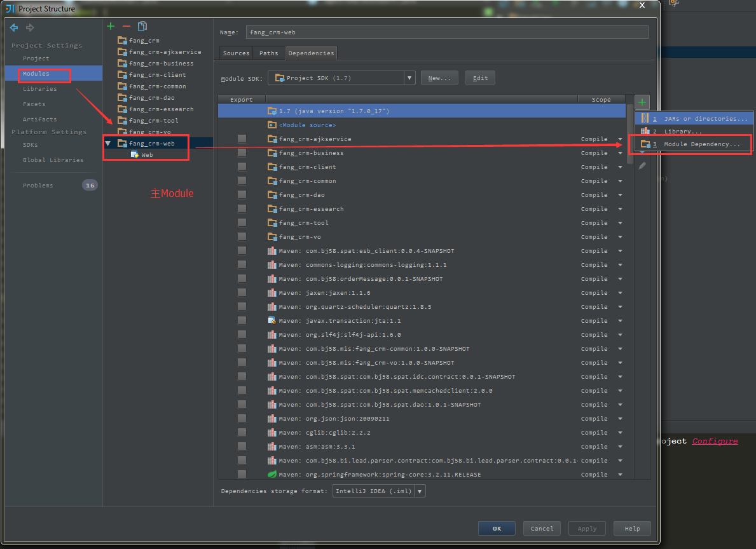Screen dimensions: 756x549
Task: Click the module Name input field
Action: [x=447, y=32]
